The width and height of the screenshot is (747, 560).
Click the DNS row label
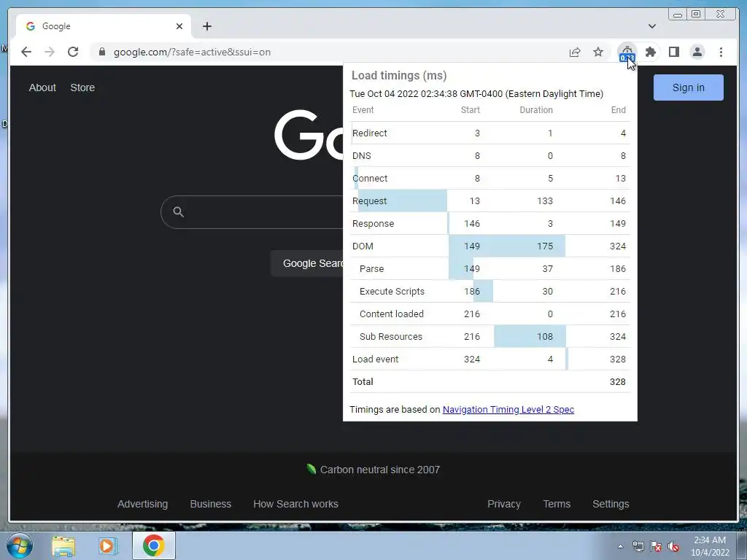(x=362, y=156)
